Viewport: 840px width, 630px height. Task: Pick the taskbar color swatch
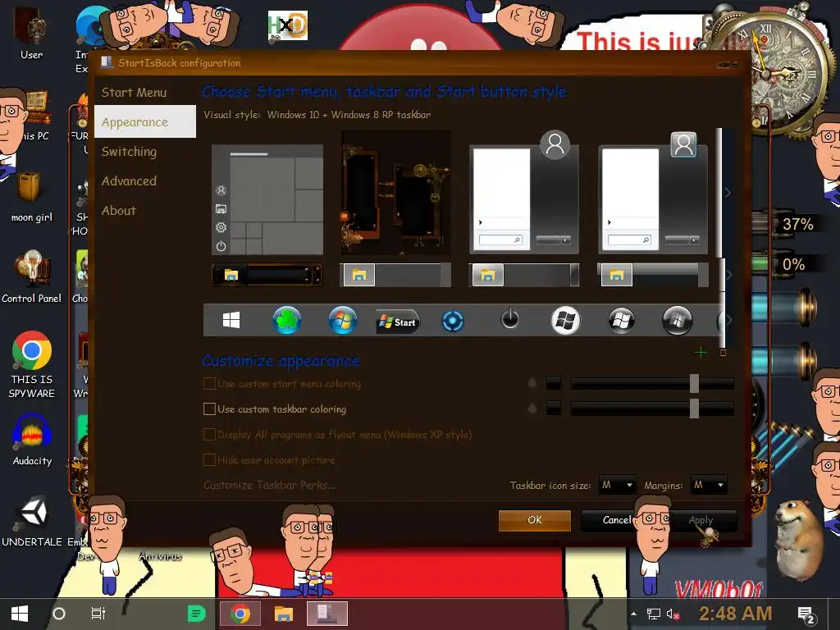point(554,409)
